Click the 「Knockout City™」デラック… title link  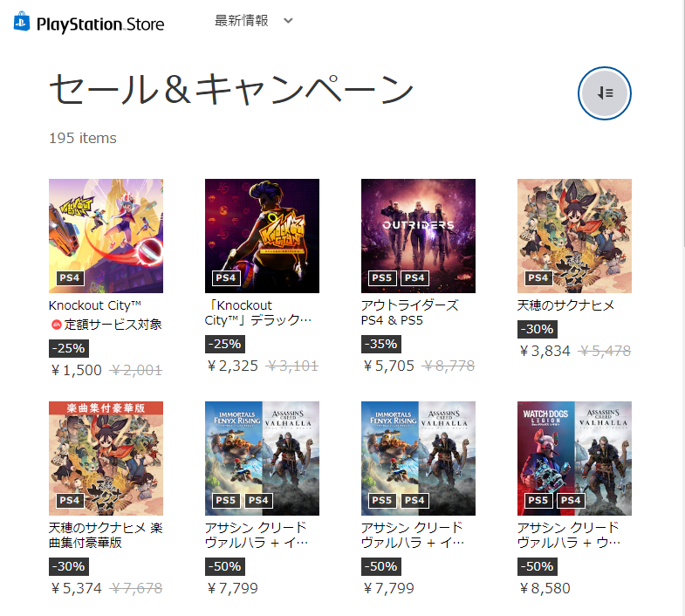tap(258, 312)
